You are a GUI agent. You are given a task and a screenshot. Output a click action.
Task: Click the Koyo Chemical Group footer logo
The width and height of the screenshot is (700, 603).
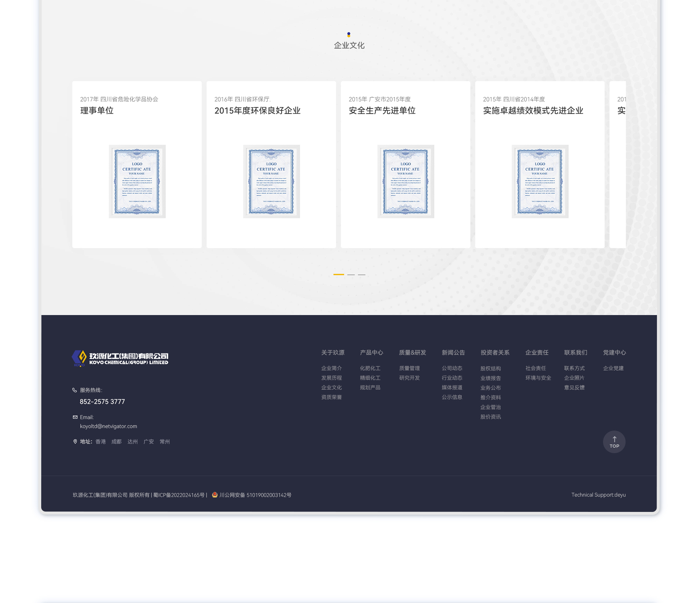pyautogui.click(x=120, y=358)
